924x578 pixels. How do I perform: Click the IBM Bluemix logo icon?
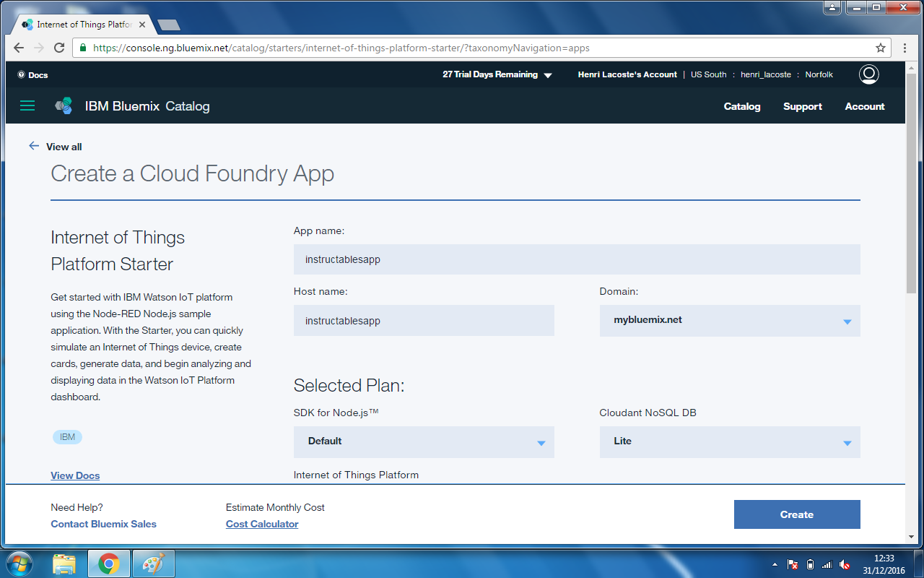pyautogui.click(x=64, y=106)
